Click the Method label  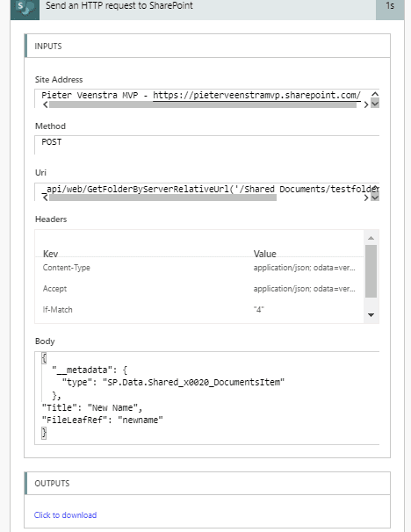tap(50, 126)
